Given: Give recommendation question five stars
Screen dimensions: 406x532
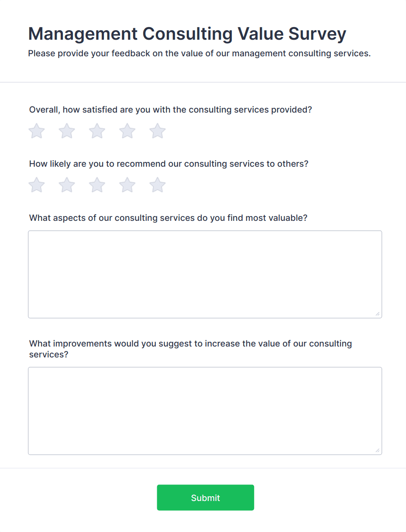Looking at the screenshot, I should click(157, 185).
